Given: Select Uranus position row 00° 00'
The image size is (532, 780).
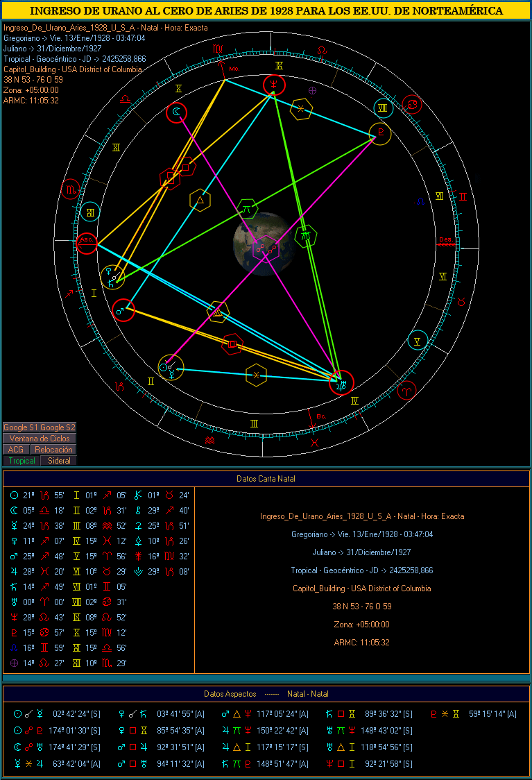Looking at the screenshot, I should 37,602.
